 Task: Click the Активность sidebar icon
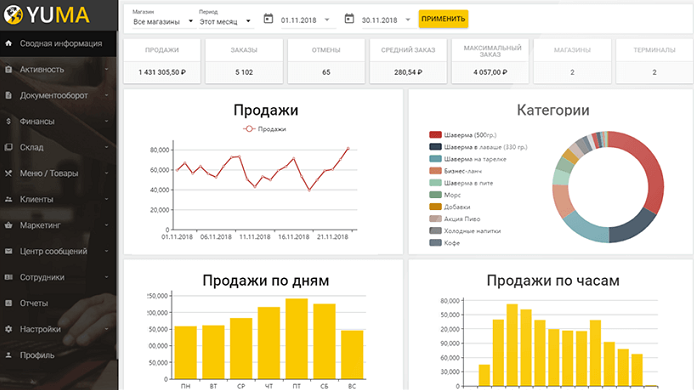point(8,70)
